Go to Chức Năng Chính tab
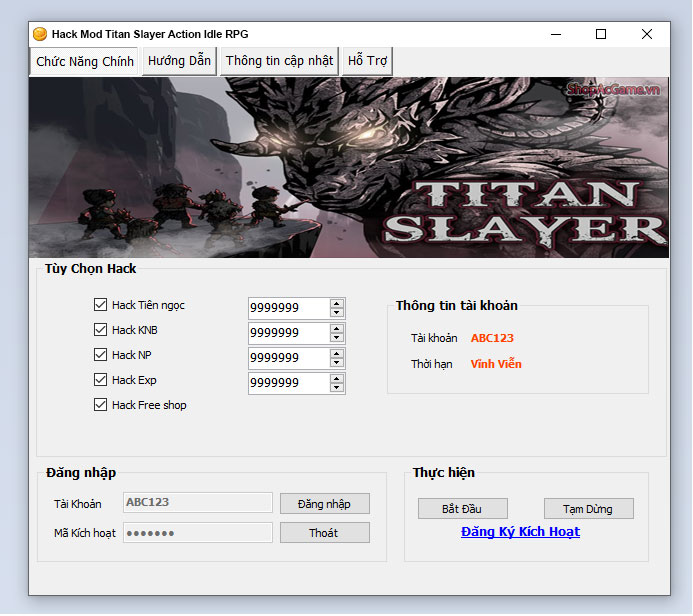 point(85,61)
